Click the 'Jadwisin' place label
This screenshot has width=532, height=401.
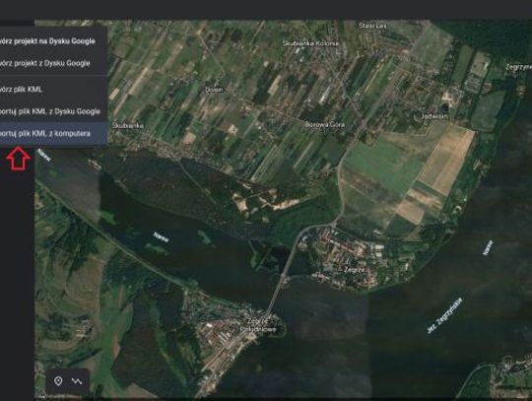(x=434, y=116)
